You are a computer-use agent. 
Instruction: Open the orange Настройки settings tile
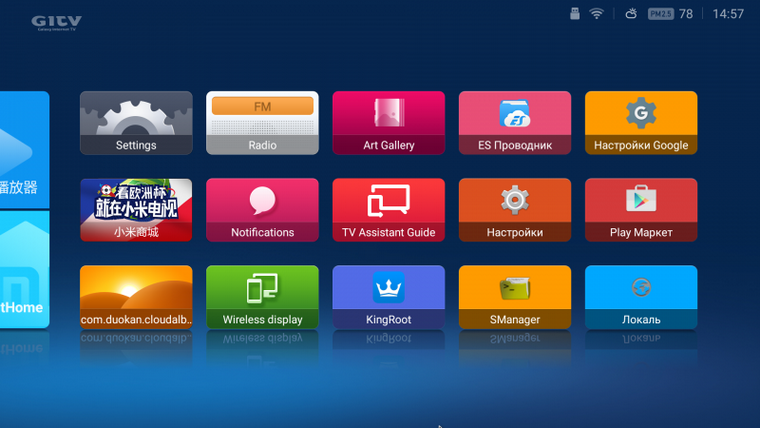(515, 210)
